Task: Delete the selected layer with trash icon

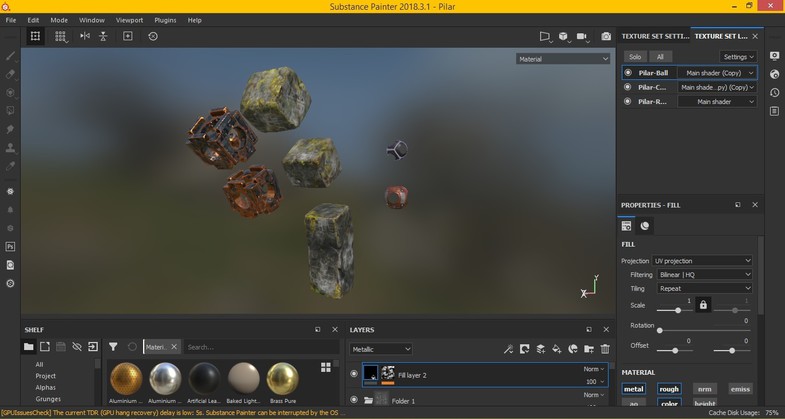Action: [605, 349]
